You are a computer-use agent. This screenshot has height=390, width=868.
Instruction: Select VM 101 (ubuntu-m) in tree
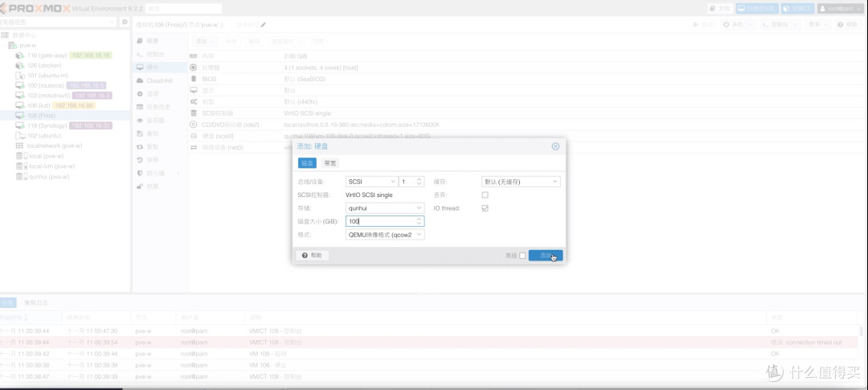[x=47, y=76]
